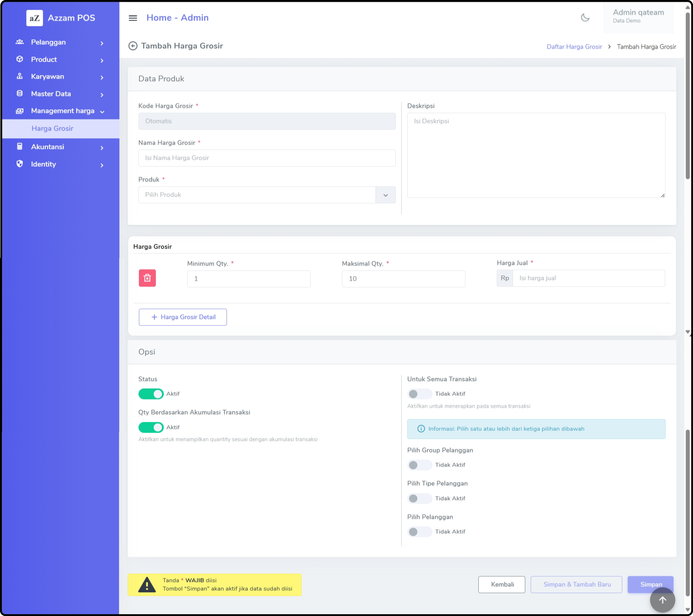Open the Daftar Harga Grosir breadcrumb link

574,47
